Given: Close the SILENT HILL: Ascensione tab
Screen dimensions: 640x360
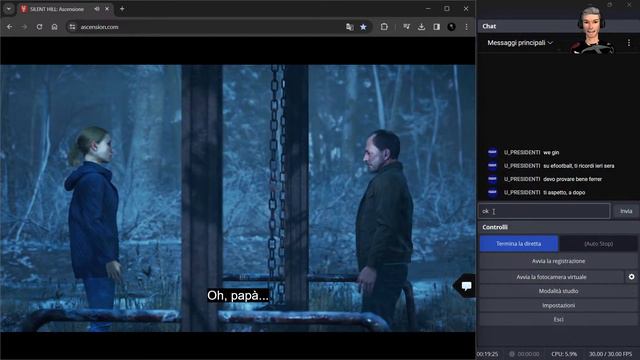Looking at the screenshot, I should point(107,9).
